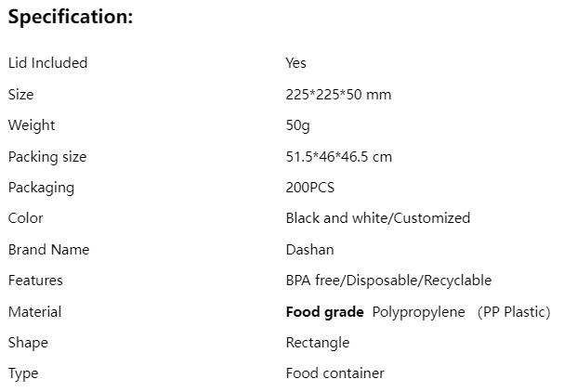577x392 pixels.
Task: Select the (PP Plastic) text
Action: click(x=514, y=312)
